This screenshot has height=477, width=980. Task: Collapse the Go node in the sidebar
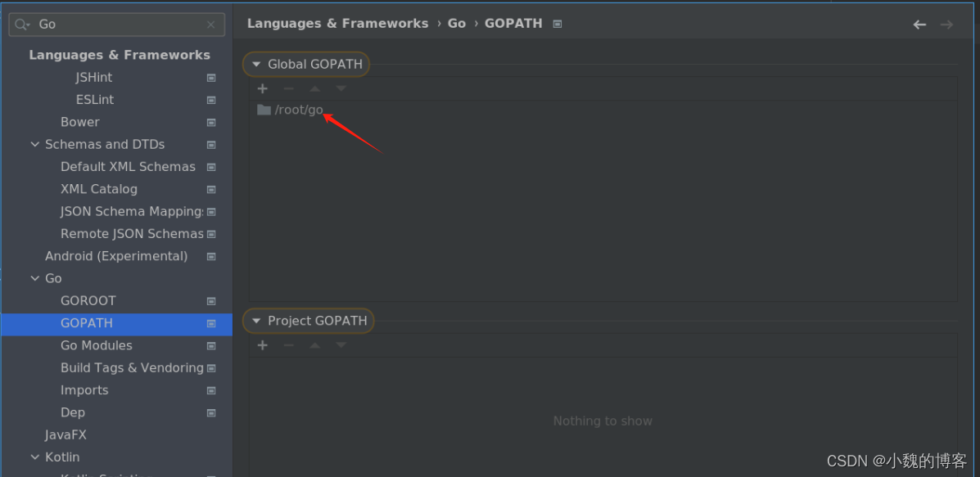click(34, 278)
